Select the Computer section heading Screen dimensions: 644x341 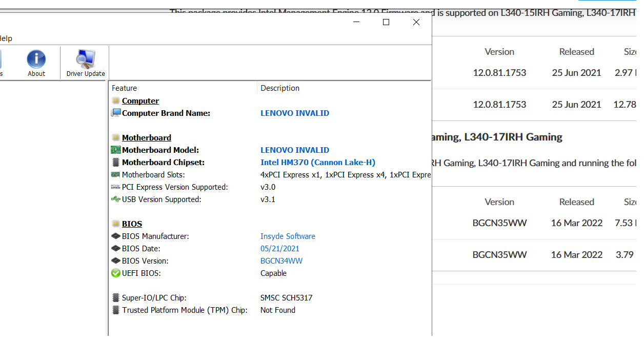click(x=140, y=101)
